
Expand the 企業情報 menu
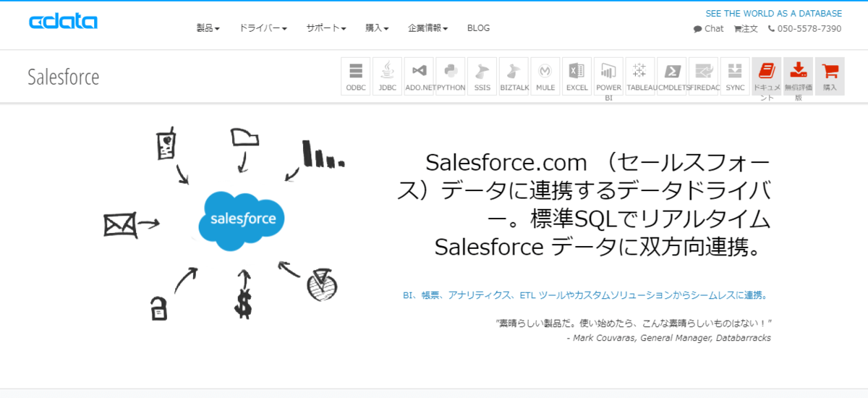[428, 28]
